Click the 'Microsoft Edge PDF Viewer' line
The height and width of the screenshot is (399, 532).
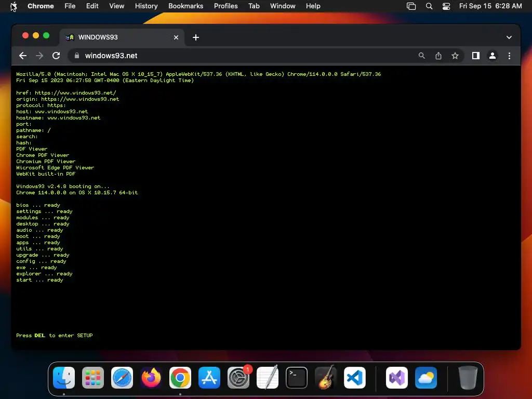click(x=55, y=168)
